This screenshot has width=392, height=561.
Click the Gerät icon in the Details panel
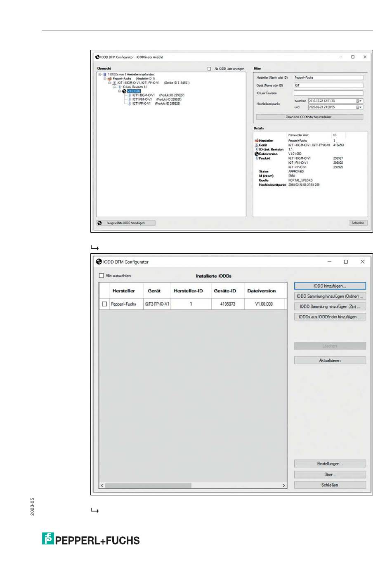[x=256, y=145]
